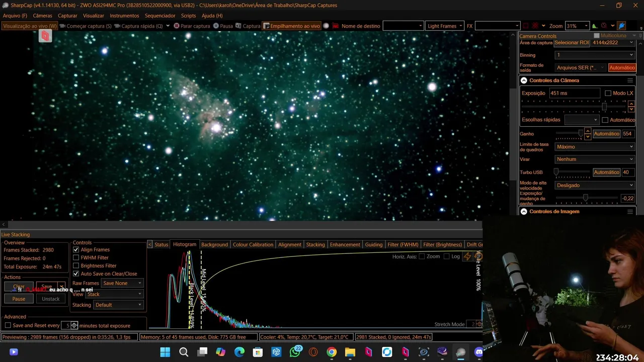Enable Save and Reset every checkbox
The height and width of the screenshot is (362, 644).
[8, 325]
